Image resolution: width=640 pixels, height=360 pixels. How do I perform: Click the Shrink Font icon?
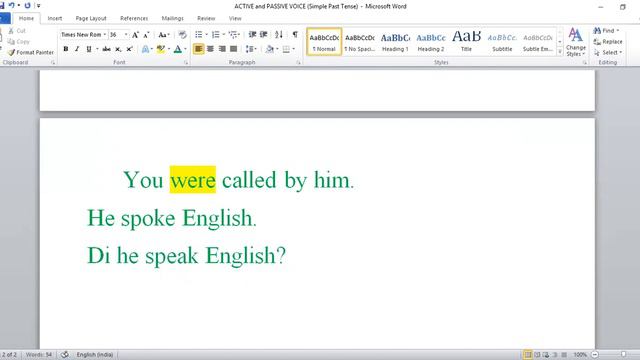(147, 35)
